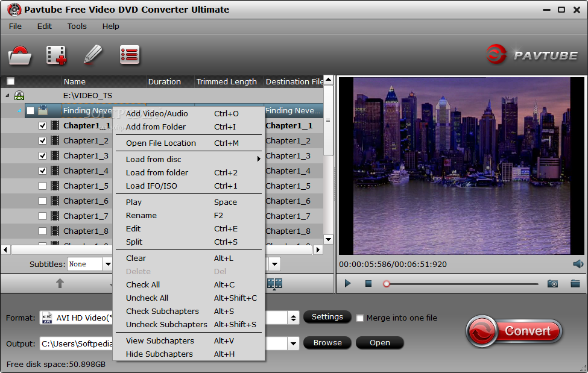Open the Edit menu in the menu bar
588x373 pixels.
[x=44, y=27]
